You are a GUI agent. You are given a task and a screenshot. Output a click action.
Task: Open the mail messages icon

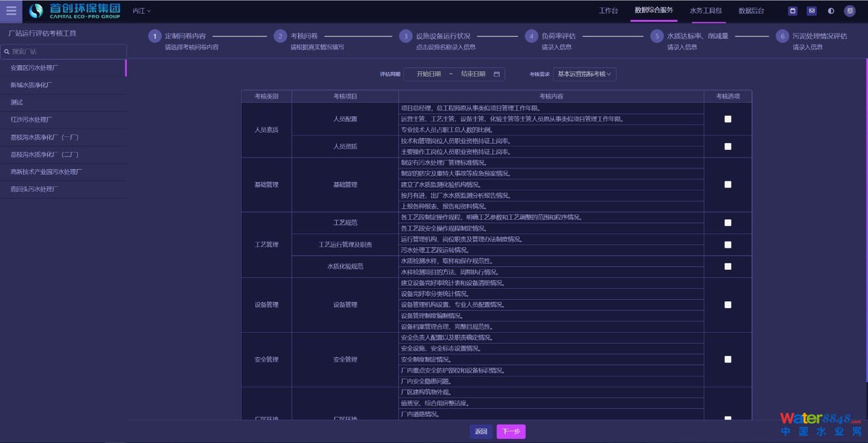[811, 11]
